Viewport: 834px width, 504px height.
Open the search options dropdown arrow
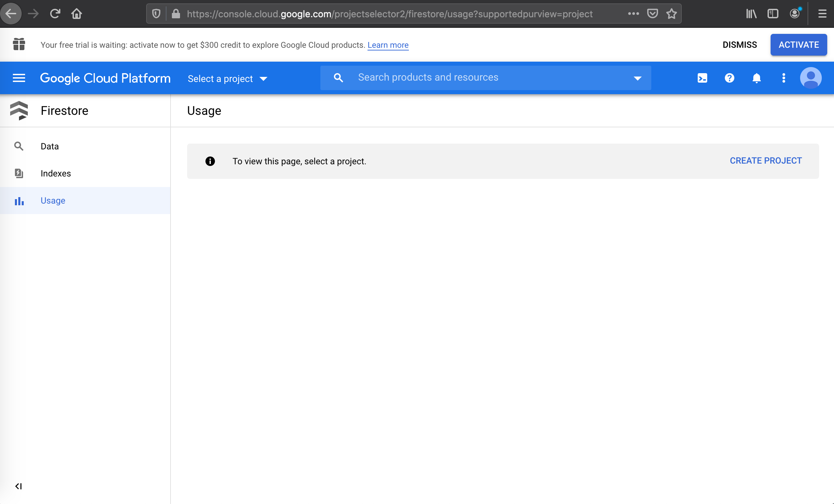click(638, 78)
